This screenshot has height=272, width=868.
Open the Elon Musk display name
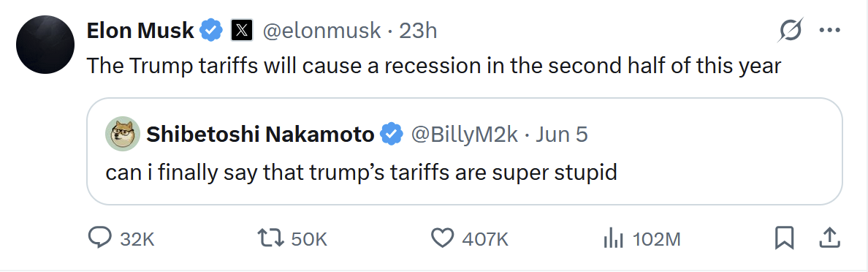click(x=140, y=31)
